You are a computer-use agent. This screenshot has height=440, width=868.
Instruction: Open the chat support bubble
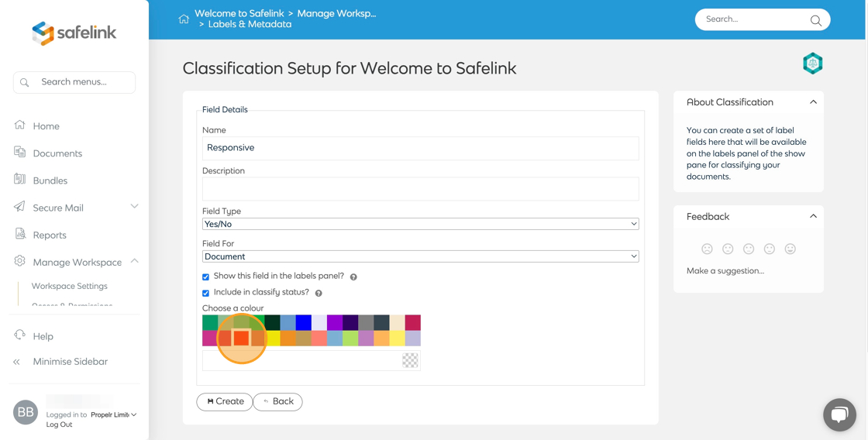(x=839, y=414)
